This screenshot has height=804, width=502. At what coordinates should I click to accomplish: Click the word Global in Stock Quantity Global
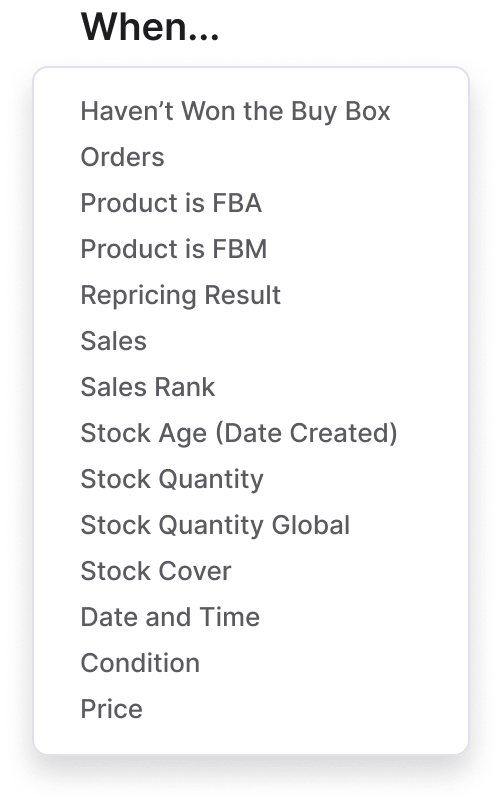click(311, 525)
